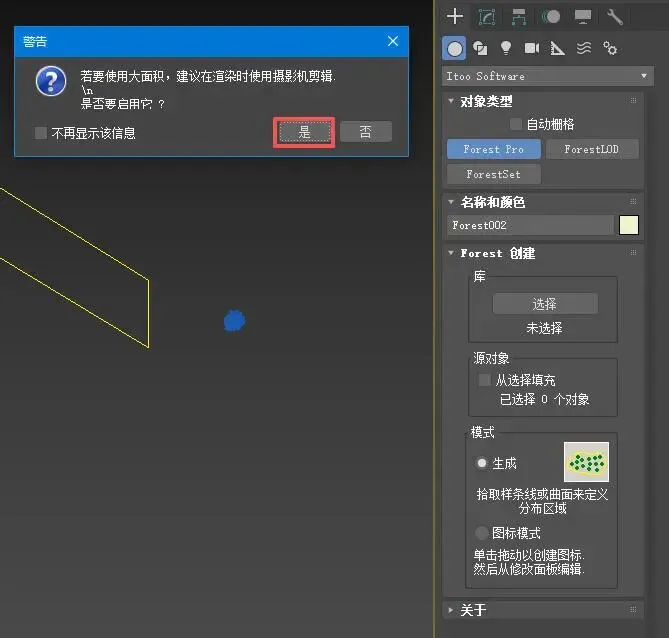Open the Utilities wrench tab
669x638 pixels.
pos(615,17)
